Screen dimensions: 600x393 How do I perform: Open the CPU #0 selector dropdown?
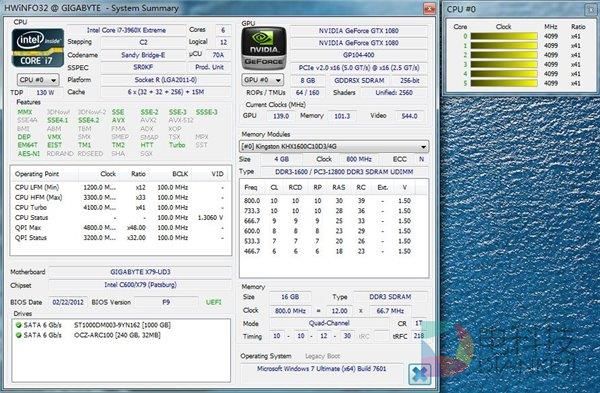tap(38, 80)
